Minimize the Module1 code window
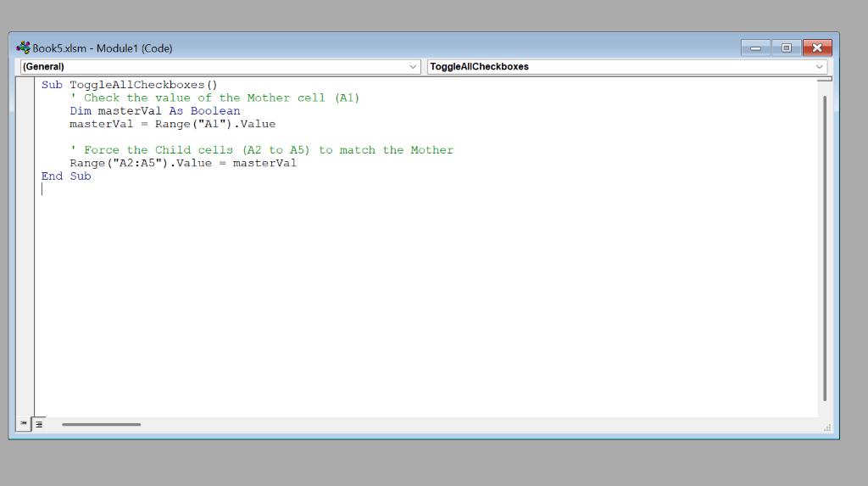This screenshot has height=486, width=868. [755, 48]
